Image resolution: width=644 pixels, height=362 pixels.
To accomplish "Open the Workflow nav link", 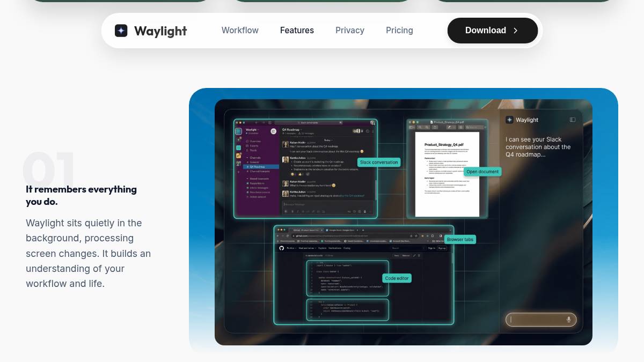I will click(240, 31).
